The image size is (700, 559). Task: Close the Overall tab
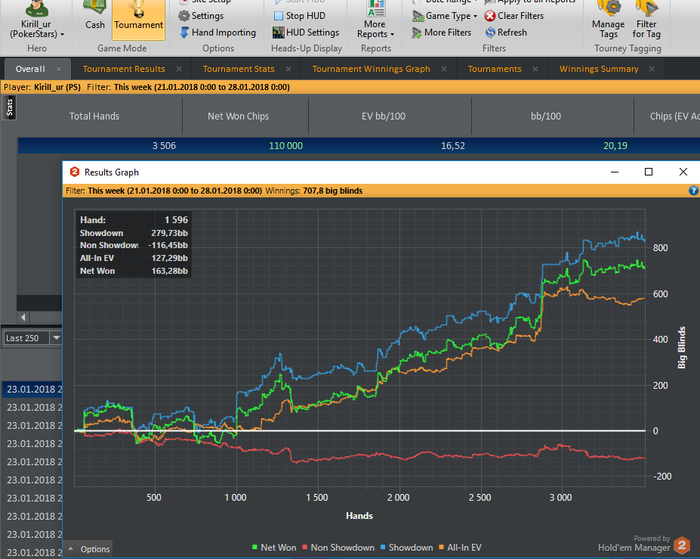click(59, 69)
